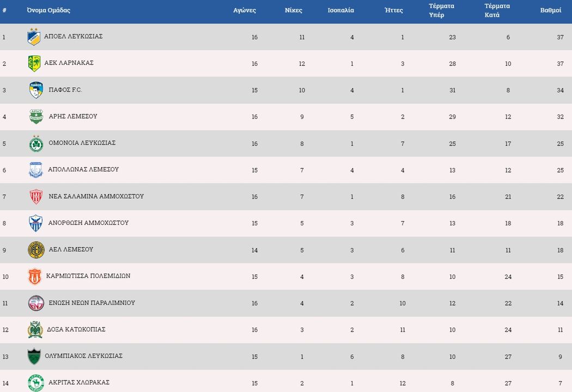Screen dimensions: 572x392
Task: Open the ΑΠΟΕΛ ΛΕΥΚΩΣΙΑΣ team name
Action: (x=74, y=36)
